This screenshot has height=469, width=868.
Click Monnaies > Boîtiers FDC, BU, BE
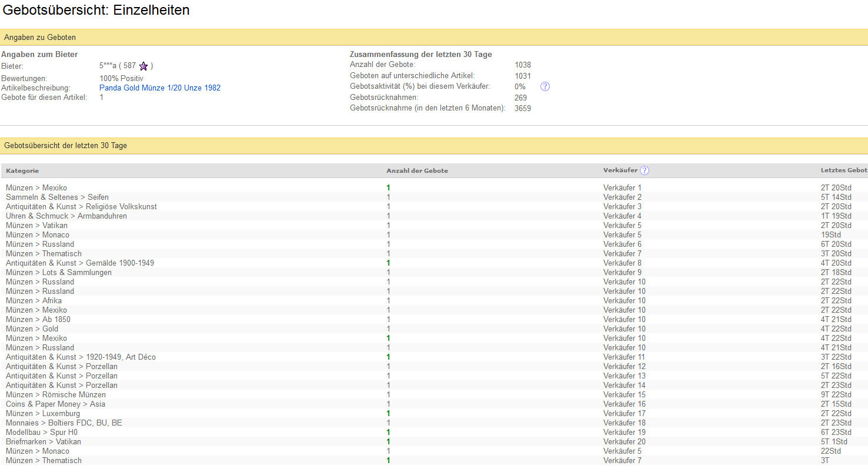click(64, 423)
